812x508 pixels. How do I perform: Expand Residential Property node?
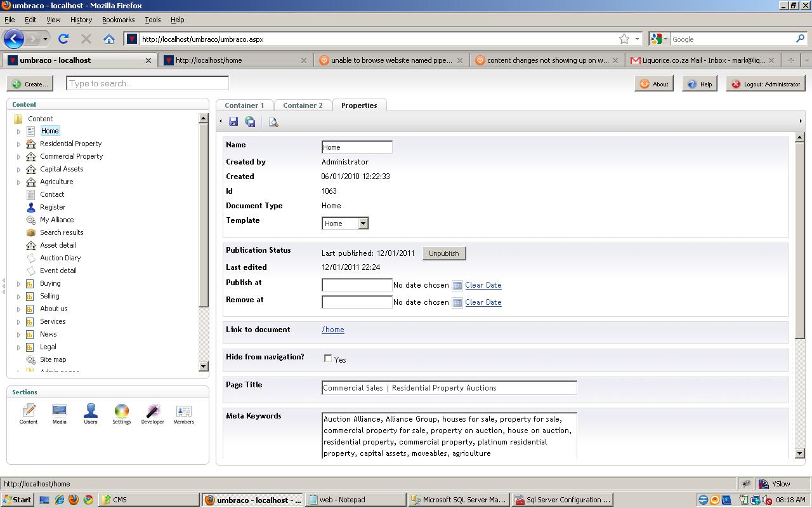click(18, 144)
